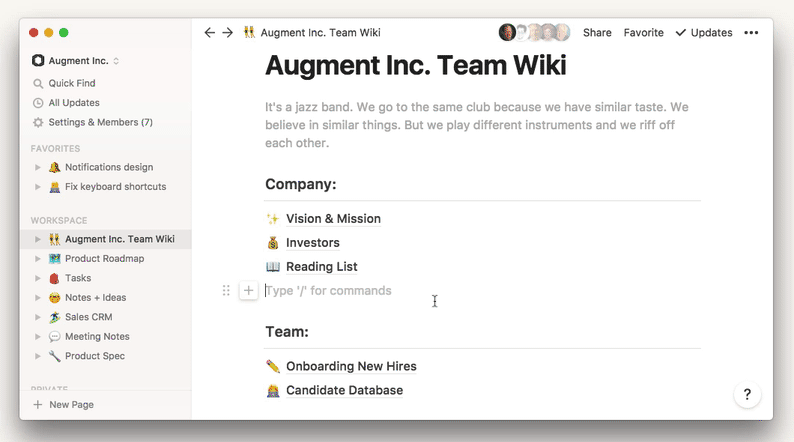794x442 pixels.
Task: Click the team member avatars group
Action: pyautogui.click(x=535, y=33)
